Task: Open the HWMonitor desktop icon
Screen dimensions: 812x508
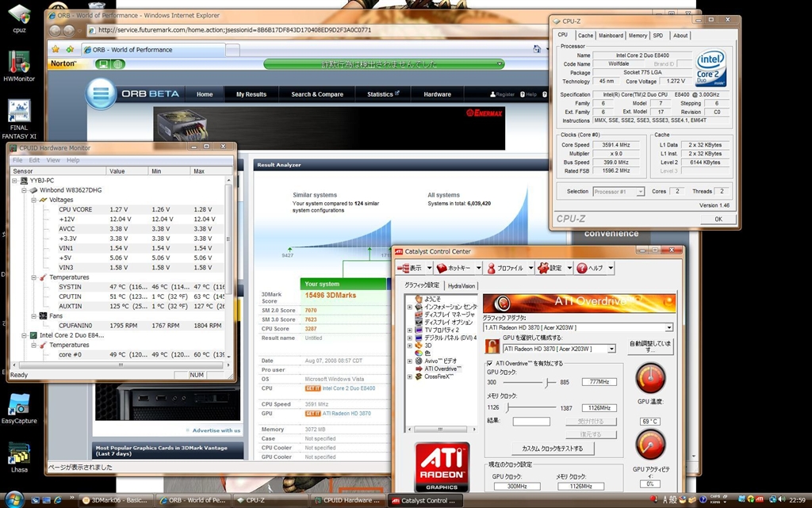Action: tap(18, 65)
